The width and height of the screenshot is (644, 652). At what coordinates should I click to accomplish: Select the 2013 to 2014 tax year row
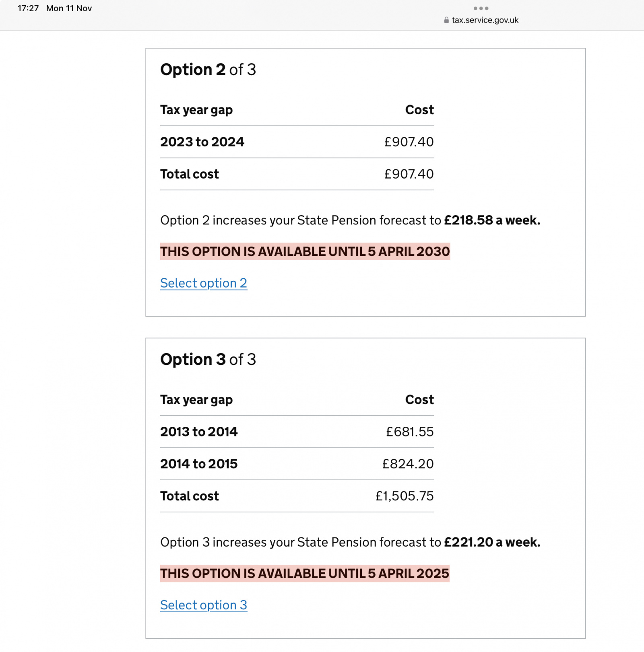coord(199,432)
